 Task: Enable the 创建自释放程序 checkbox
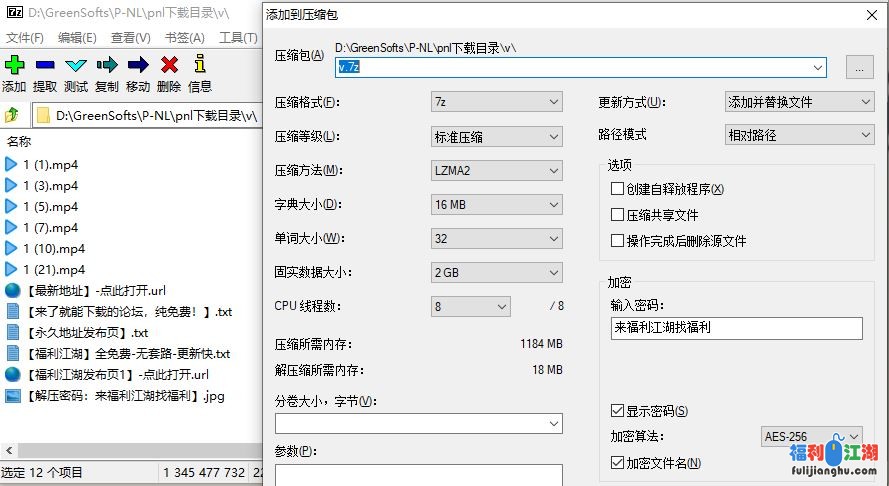click(x=617, y=189)
